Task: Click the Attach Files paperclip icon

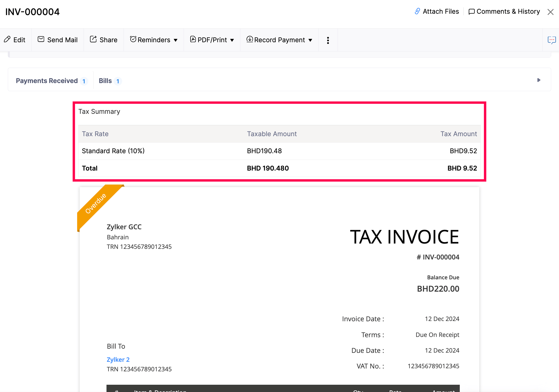Action: (417, 11)
